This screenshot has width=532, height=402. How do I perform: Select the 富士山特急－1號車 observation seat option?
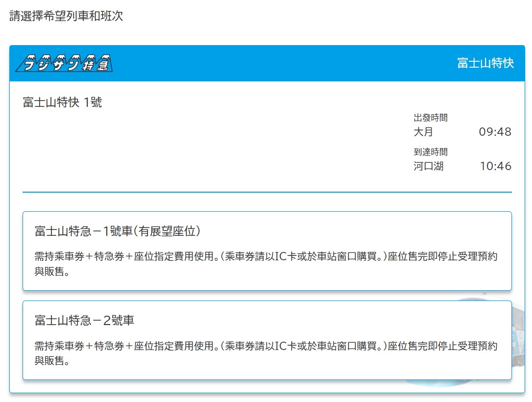[267, 251]
